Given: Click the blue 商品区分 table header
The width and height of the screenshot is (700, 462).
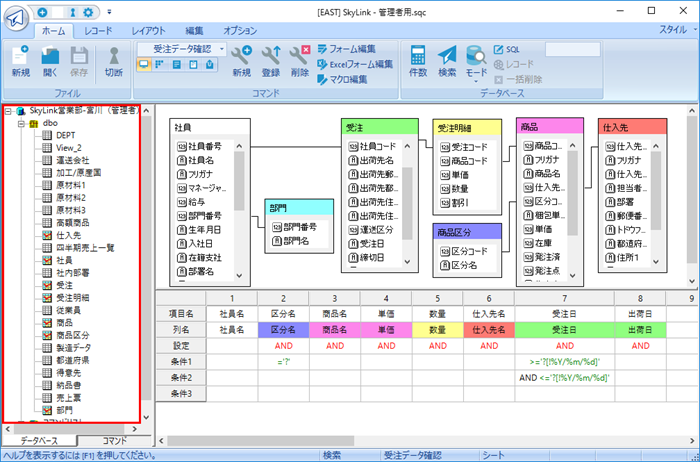Looking at the screenshot, I should click(467, 232).
